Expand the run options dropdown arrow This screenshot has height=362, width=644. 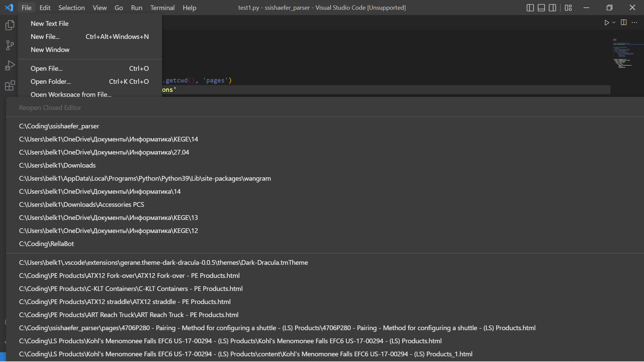[x=614, y=22]
